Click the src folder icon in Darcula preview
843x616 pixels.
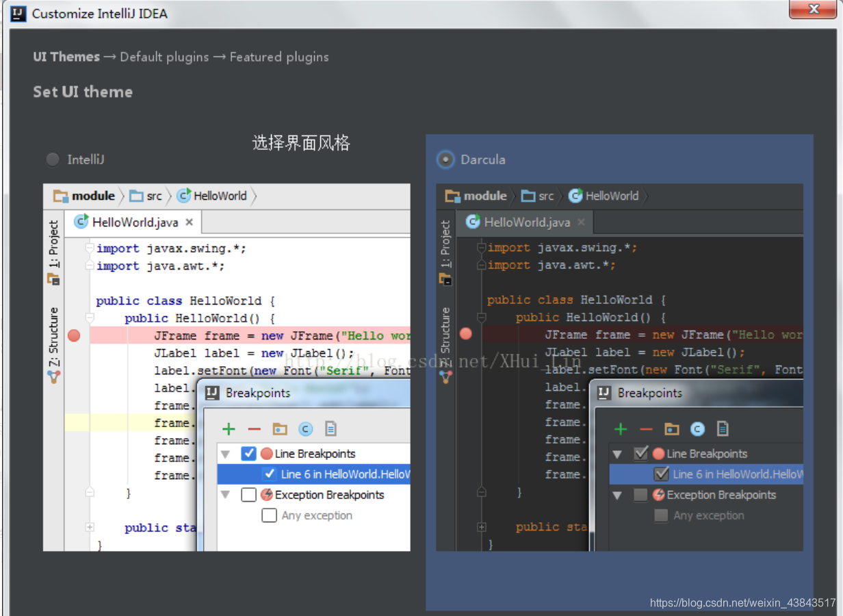(528, 196)
